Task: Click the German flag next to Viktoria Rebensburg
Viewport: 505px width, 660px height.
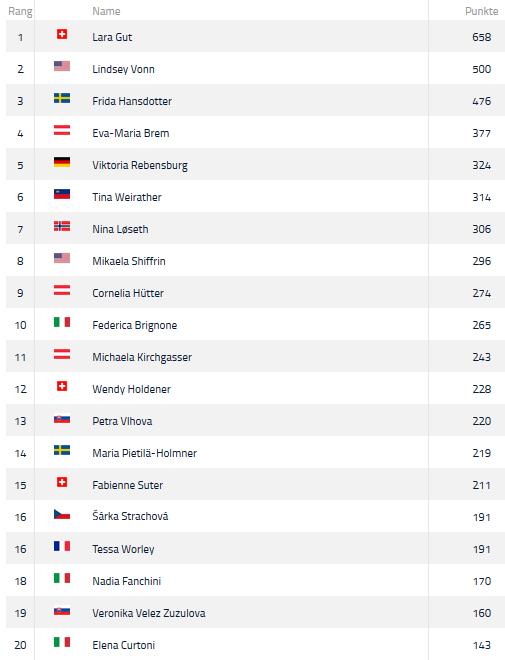Action: [62, 162]
